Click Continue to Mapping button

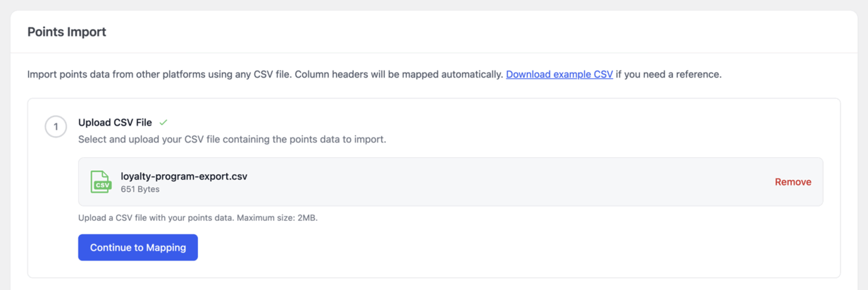[138, 248]
